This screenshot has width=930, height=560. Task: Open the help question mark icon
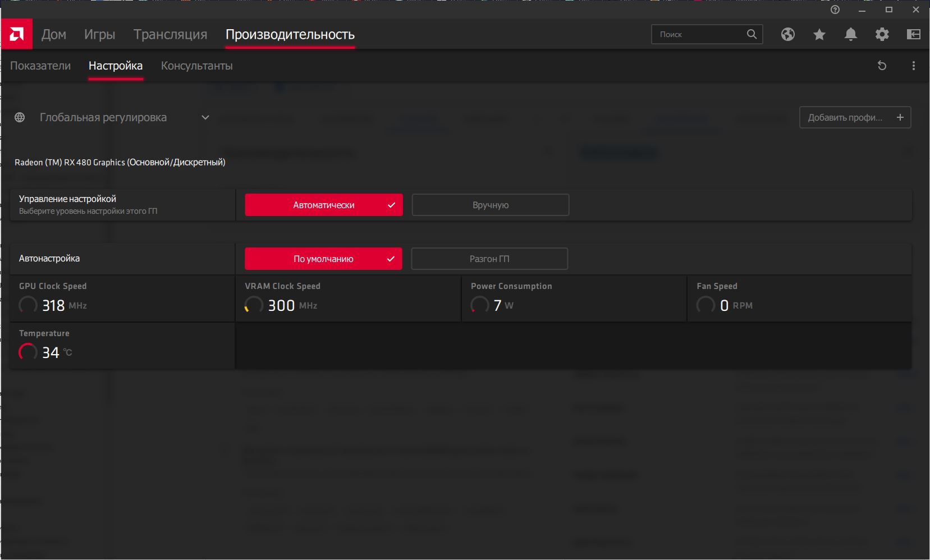tap(835, 10)
